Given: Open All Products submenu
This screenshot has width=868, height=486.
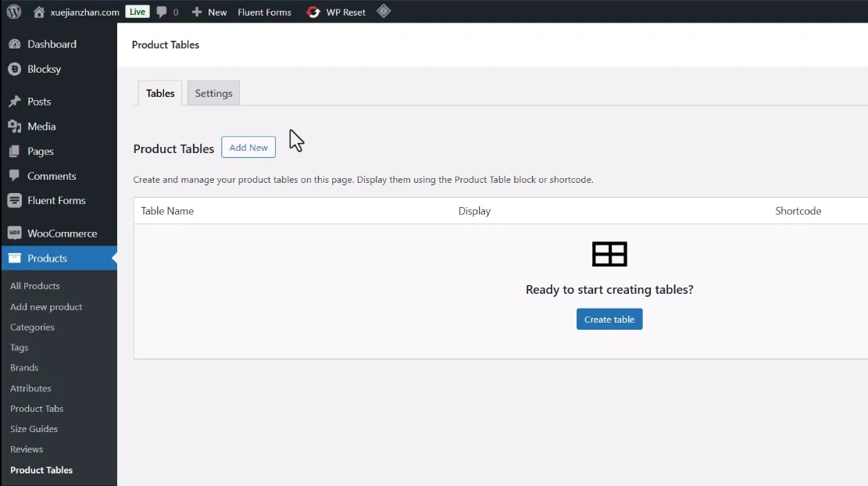Looking at the screenshot, I should point(34,286).
